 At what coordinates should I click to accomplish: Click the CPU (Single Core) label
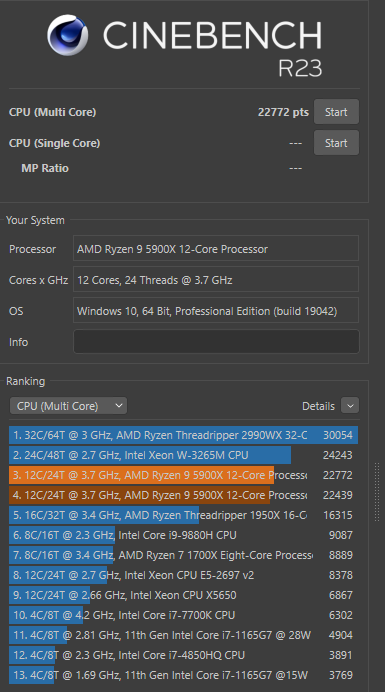(x=54, y=143)
